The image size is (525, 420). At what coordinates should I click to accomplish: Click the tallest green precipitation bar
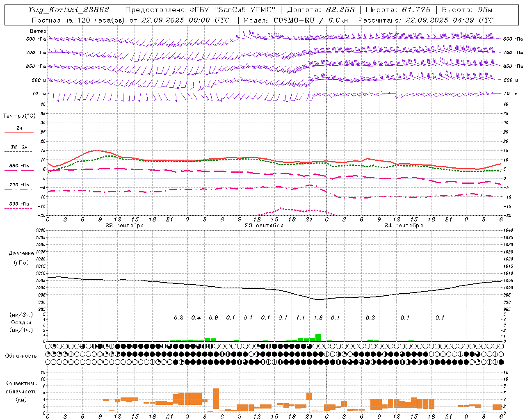(318, 338)
